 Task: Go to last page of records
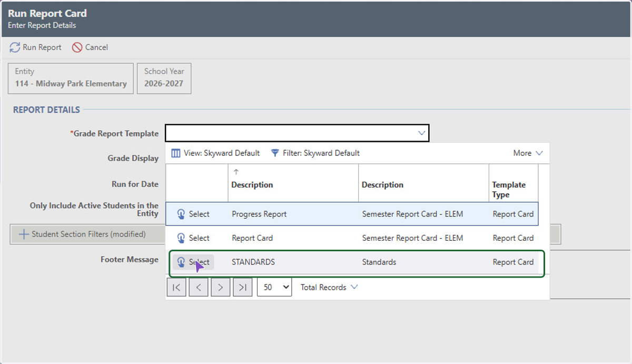pos(243,287)
